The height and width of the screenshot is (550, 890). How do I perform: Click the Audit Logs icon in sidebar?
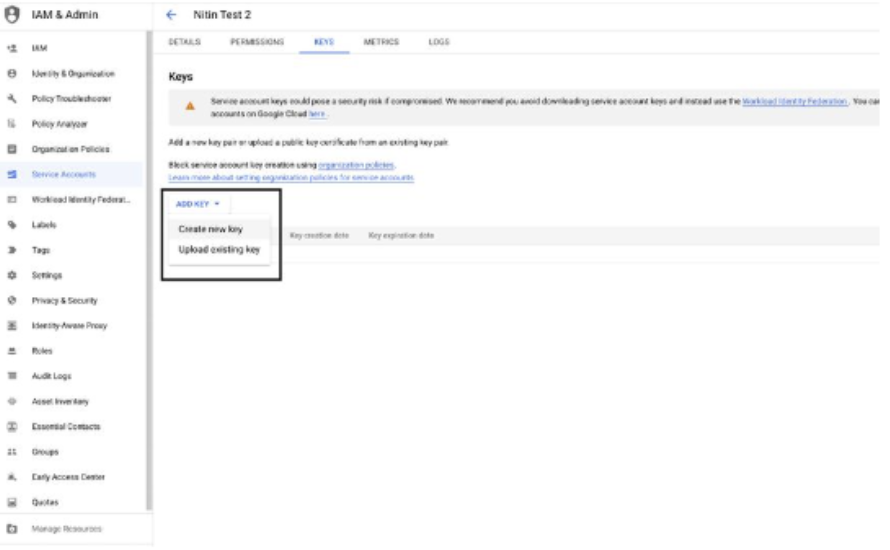click(x=12, y=376)
